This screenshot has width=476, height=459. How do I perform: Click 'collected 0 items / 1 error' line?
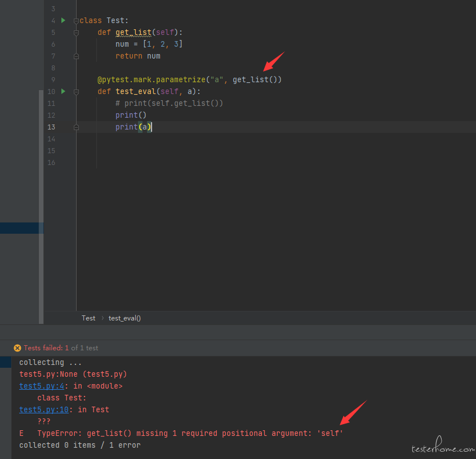pyautogui.click(x=80, y=445)
